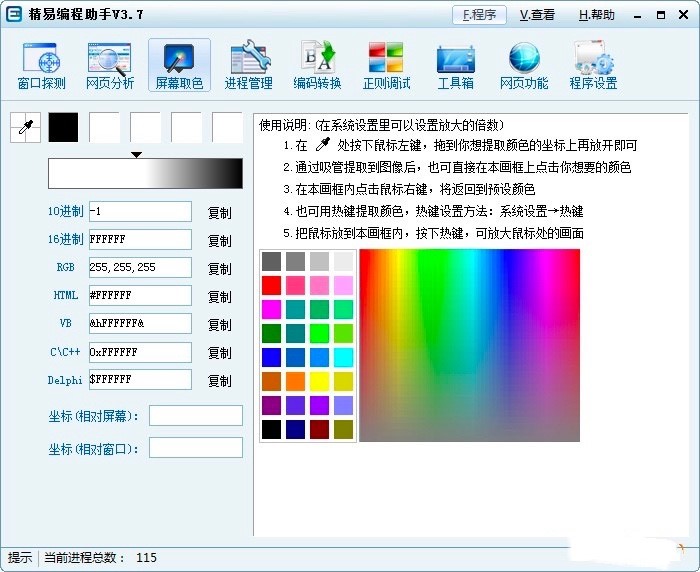Select the dark gray palette swatch
Screen dimensions: 700x572
click(271, 261)
